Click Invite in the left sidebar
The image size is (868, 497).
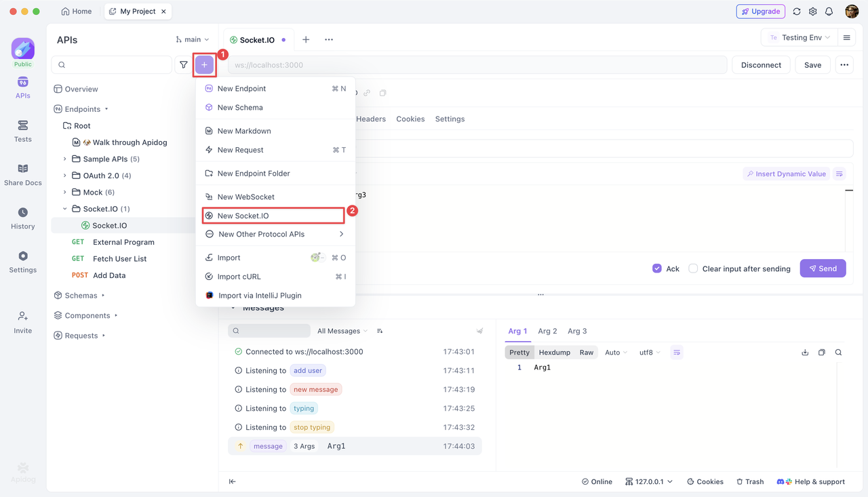click(x=23, y=323)
